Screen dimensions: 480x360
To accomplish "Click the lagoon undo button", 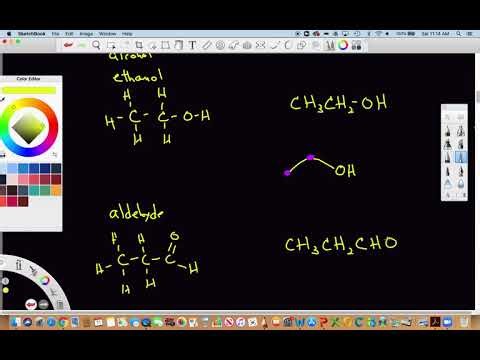I will point(31,304).
